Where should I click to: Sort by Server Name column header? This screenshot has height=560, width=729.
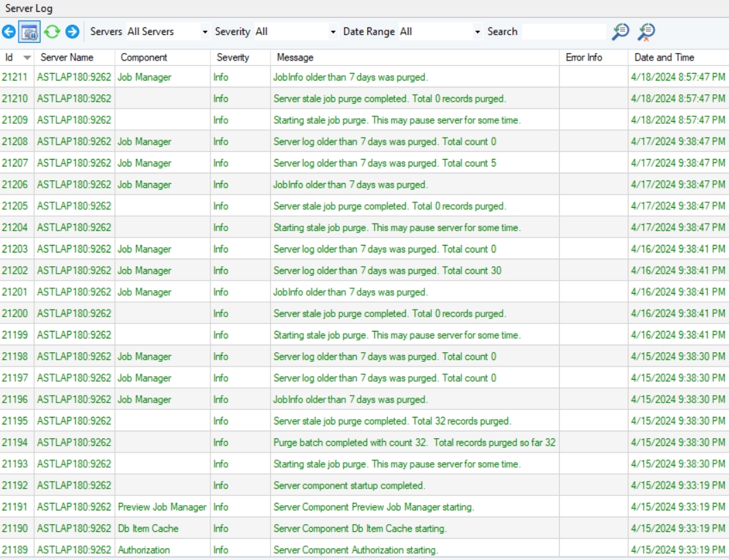pyautogui.click(x=67, y=57)
